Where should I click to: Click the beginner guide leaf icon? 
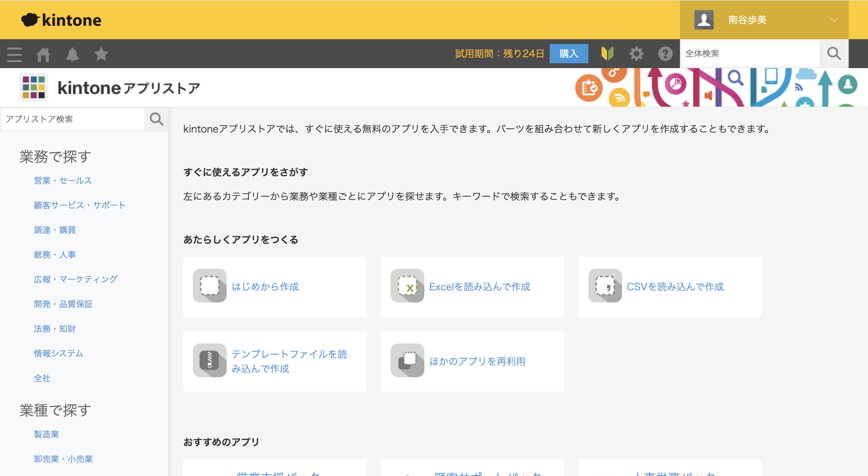[608, 54]
